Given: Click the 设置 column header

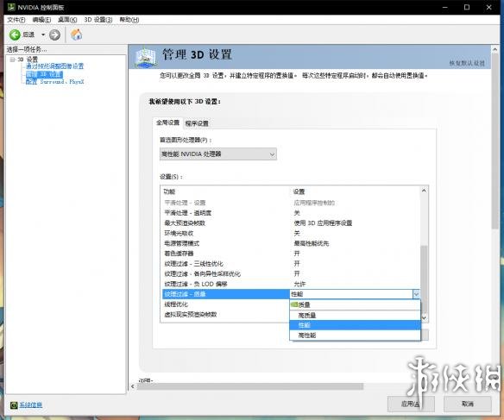Looking at the screenshot, I should [x=299, y=191].
